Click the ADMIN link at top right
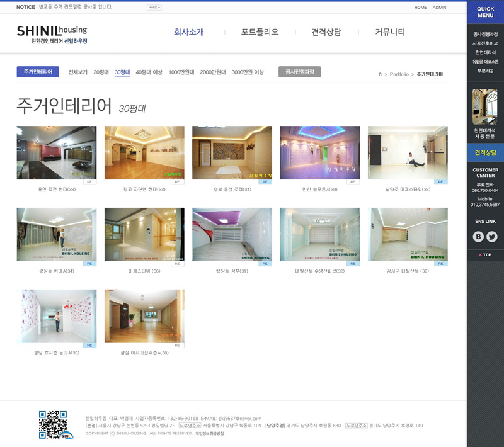This screenshot has height=447, width=504. click(x=439, y=8)
